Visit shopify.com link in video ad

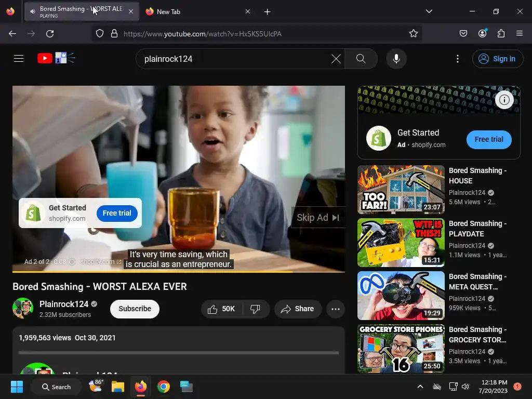coord(100,262)
